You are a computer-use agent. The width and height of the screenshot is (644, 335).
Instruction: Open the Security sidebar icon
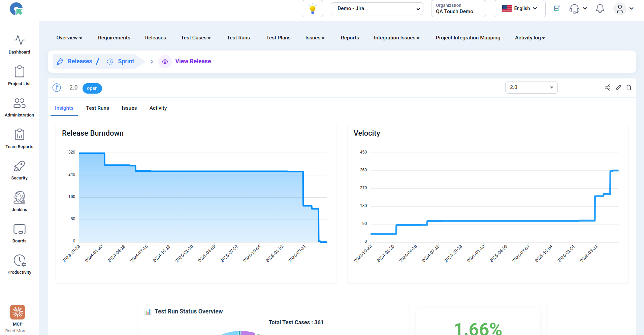(20, 166)
